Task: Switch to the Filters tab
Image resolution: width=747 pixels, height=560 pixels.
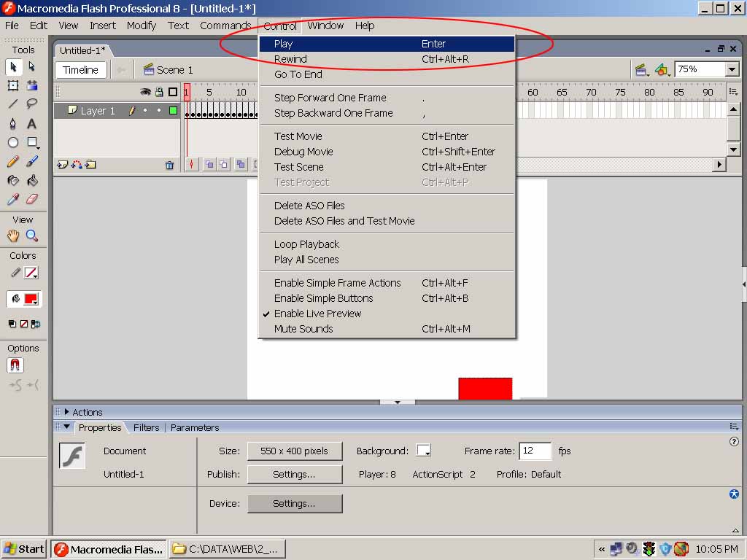Action: 146,427
